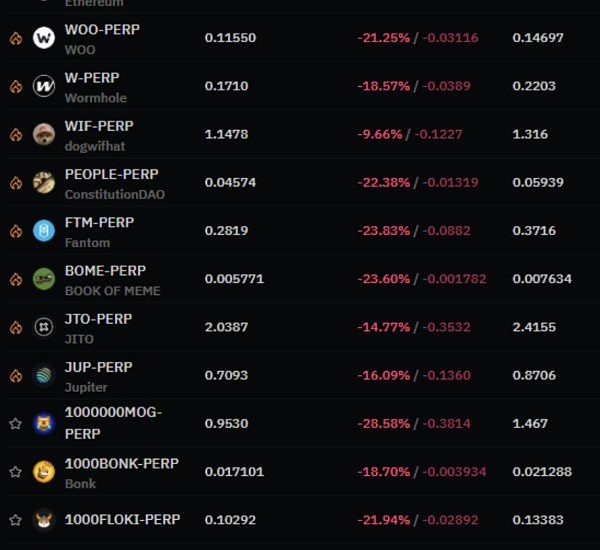Toggle the flame marker for FTM-PERP
This screenshot has height=550, width=600.
16,231
